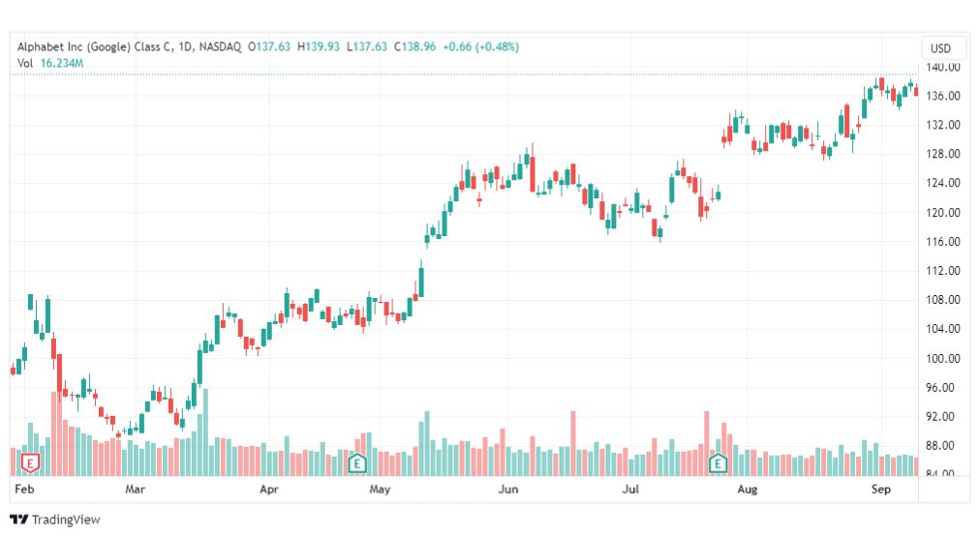This screenshot has height=537, width=980.
Task: Click the open value O137.63
Action: pos(269,46)
